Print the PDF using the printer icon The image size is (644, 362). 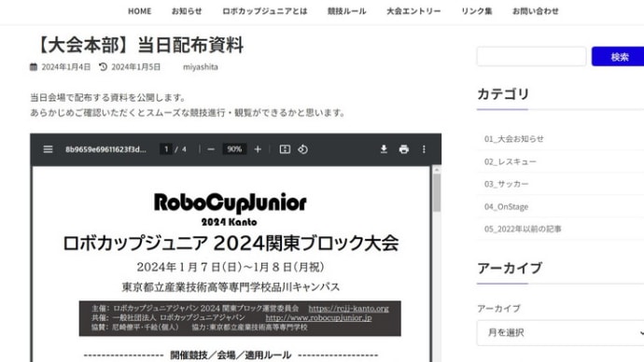(404, 149)
